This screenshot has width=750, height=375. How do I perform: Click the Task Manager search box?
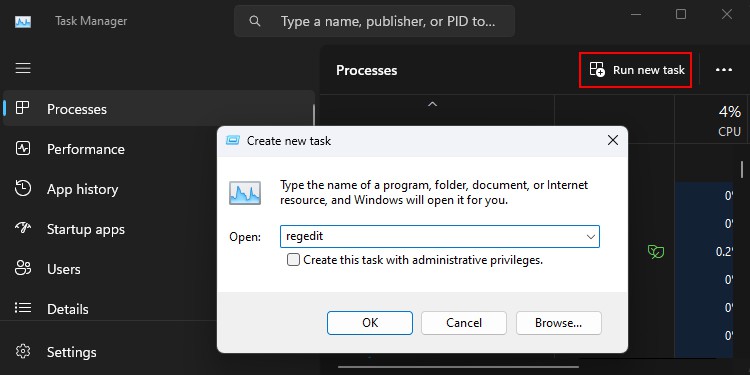pyautogui.click(x=375, y=21)
